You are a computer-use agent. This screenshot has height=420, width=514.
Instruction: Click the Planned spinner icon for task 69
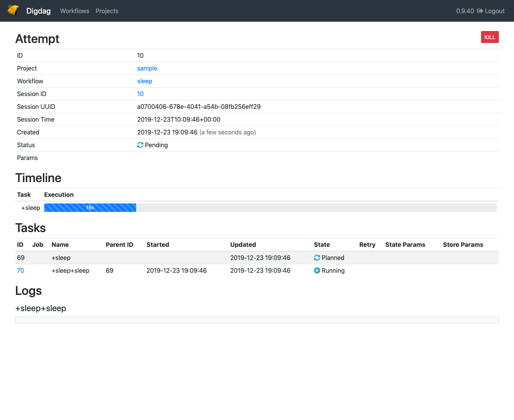317,258
